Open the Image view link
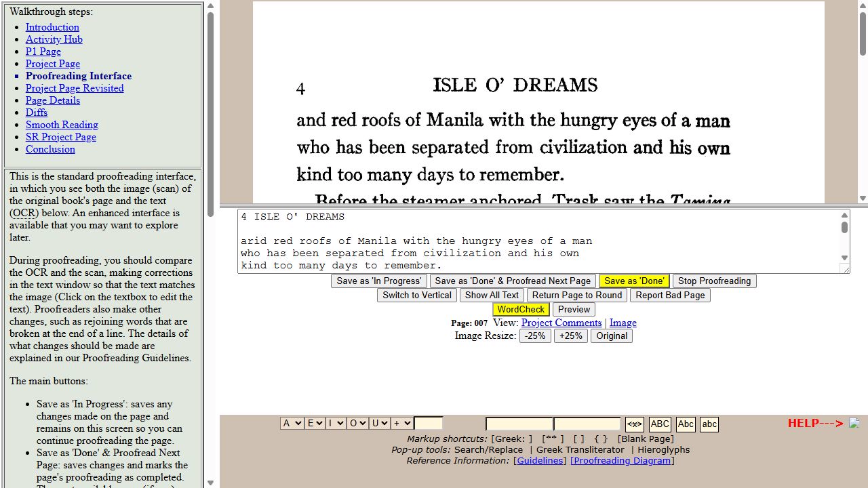The width and height of the screenshot is (868, 488). 623,323
